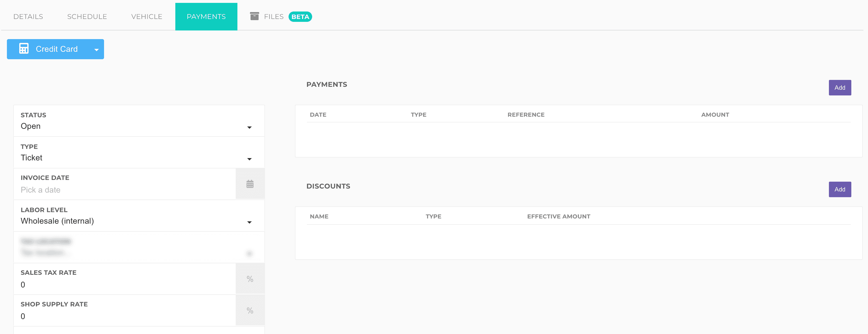Expand the blurred tax location dropdown
Screen dimensions: 868x334
click(249, 254)
